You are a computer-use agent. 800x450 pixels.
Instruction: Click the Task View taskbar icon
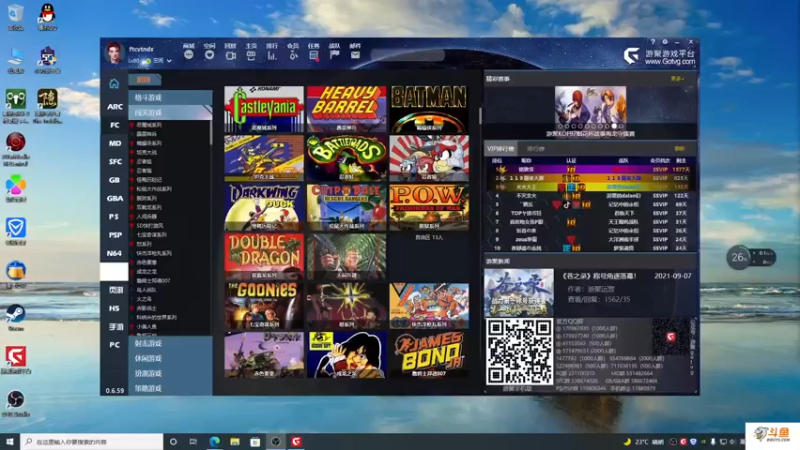(x=193, y=442)
